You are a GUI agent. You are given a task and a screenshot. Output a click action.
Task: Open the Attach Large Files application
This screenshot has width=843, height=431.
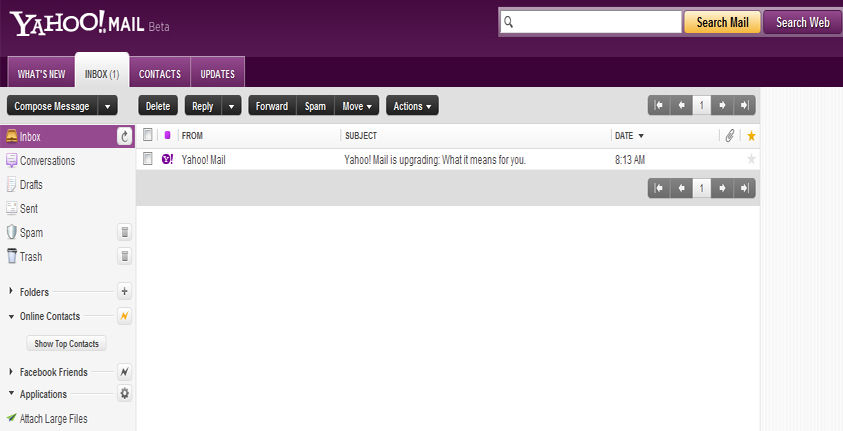coord(54,418)
